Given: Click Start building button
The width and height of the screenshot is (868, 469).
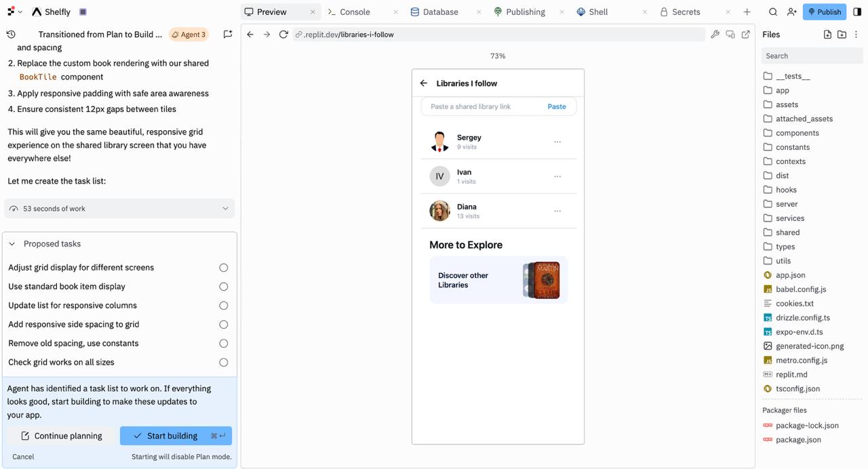Looking at the screenshot, I should tap(176, 436).
